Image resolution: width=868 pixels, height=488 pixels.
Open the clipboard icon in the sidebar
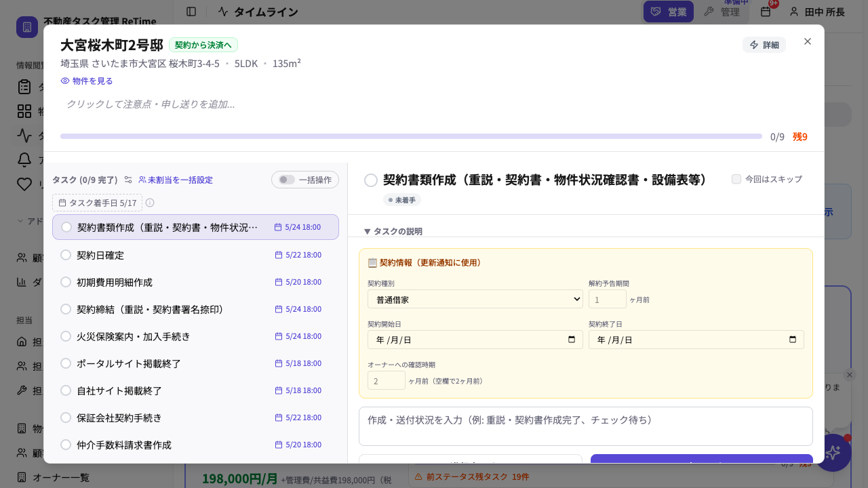click(x=24, y=87)
